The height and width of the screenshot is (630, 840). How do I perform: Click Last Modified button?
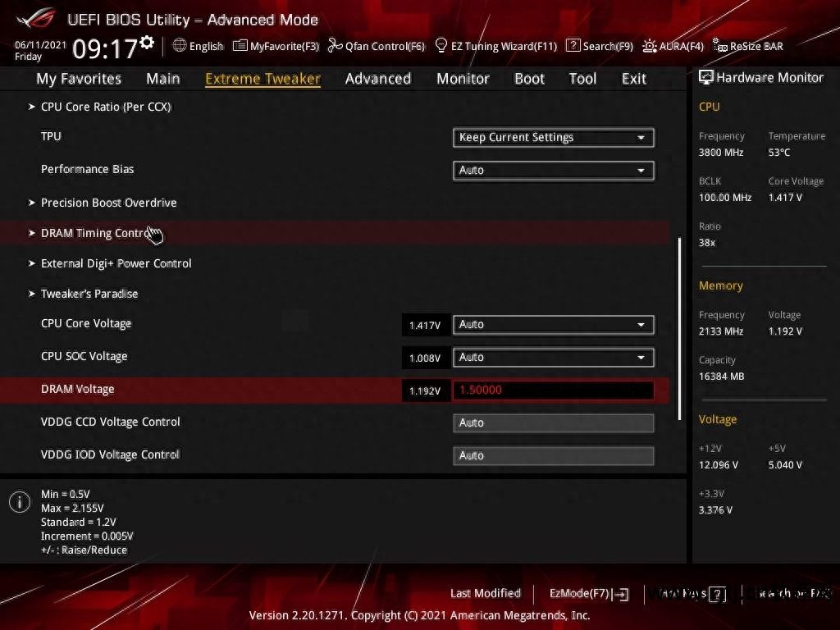[x=486, y=594]
